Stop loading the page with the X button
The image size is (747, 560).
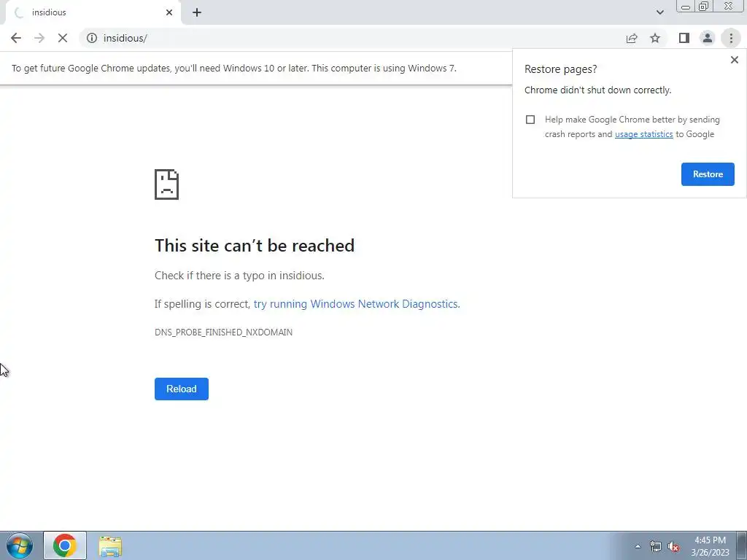coord(63,38)
